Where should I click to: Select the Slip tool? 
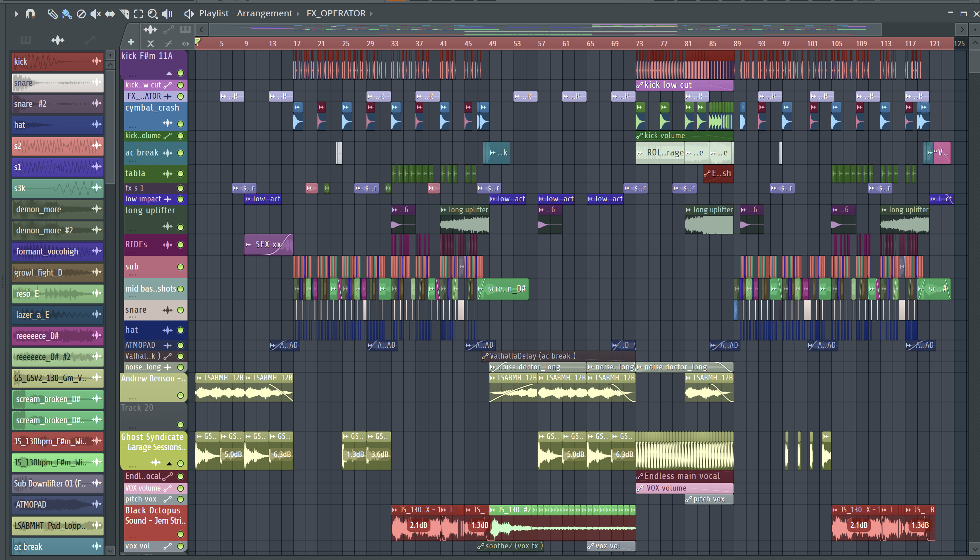pos(110,14)
